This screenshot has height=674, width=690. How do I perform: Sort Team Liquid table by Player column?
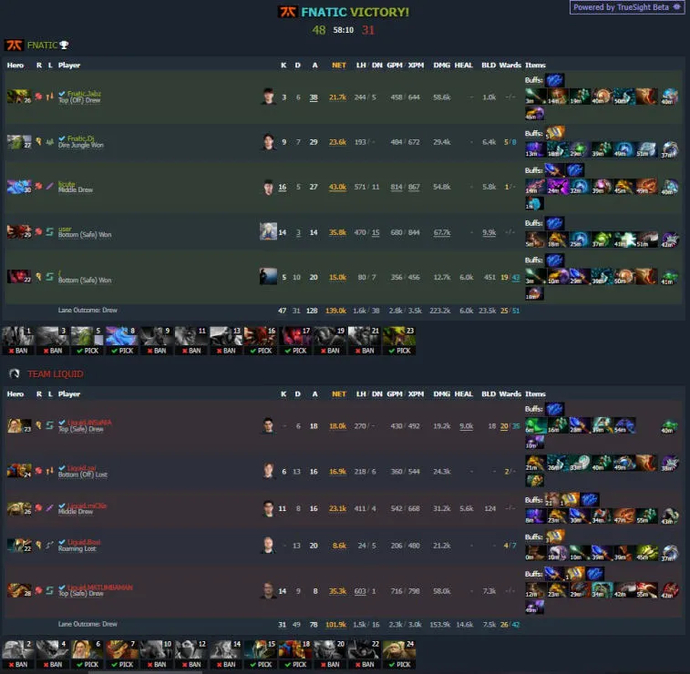69,394
